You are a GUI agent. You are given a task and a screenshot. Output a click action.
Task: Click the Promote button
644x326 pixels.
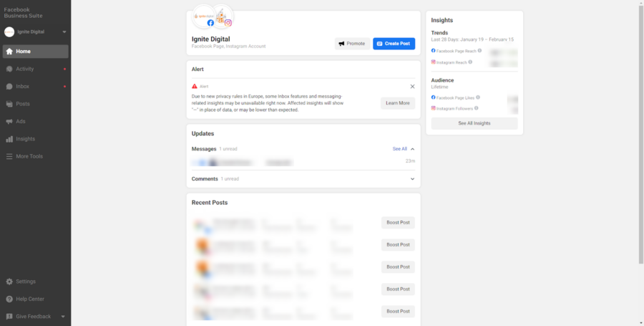352,44
